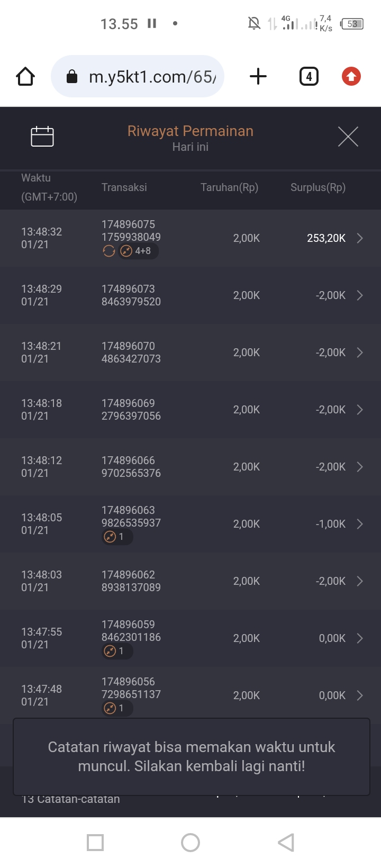Expand the 13:48:05 row with -1,00K surplus
381x868 pixels.
click(360, 524)
